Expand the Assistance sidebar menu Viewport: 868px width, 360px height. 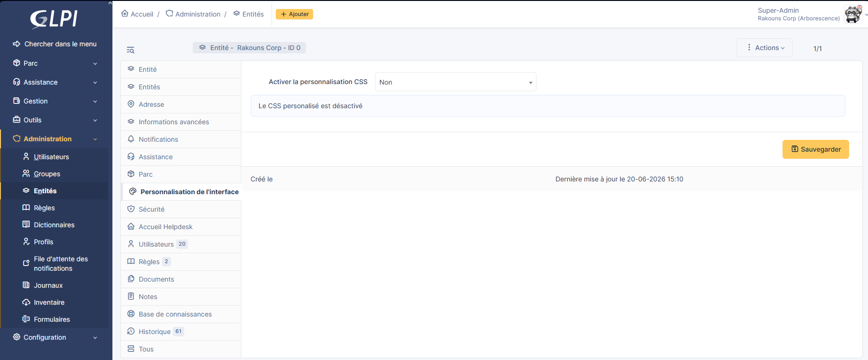coord(55,82)
